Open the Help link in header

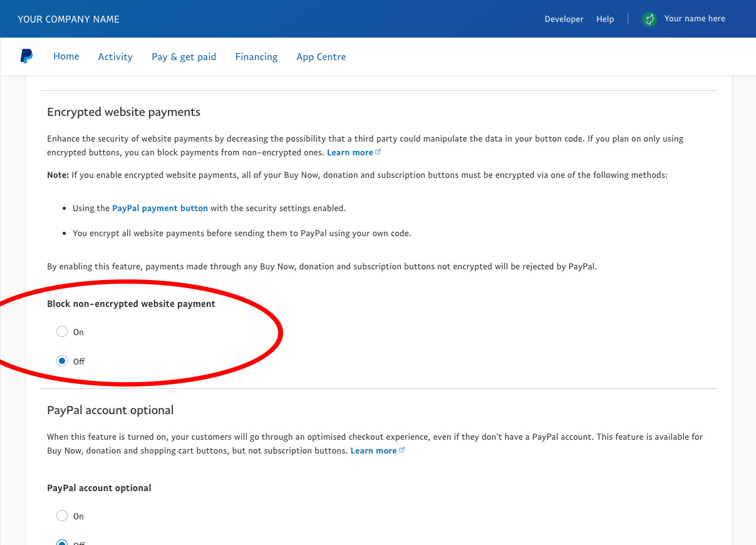tap(605, 19)
